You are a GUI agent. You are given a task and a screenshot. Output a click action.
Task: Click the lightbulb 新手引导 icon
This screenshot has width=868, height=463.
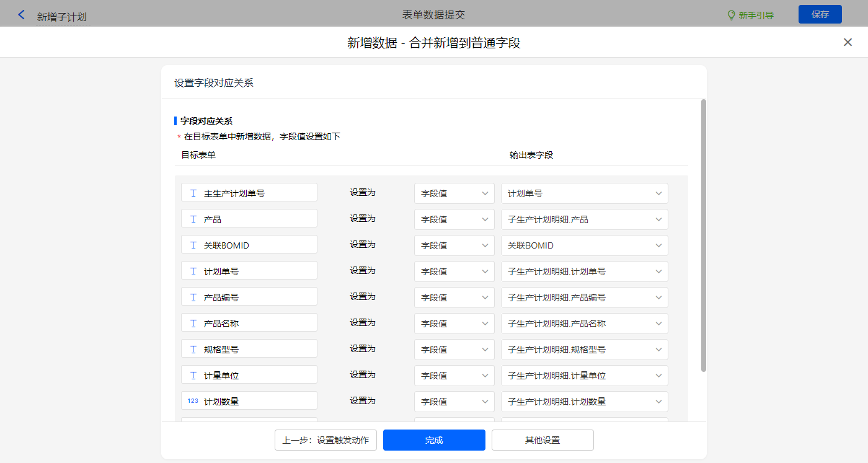coord(731,15)
